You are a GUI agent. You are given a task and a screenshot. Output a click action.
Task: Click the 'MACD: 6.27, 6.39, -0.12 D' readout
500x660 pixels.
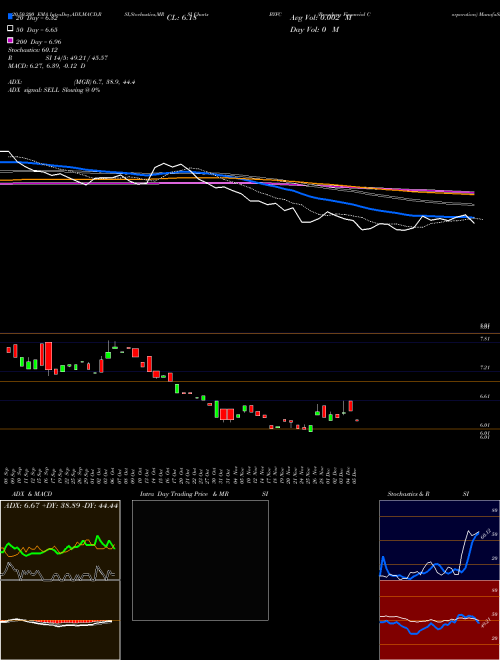[47, 66]
